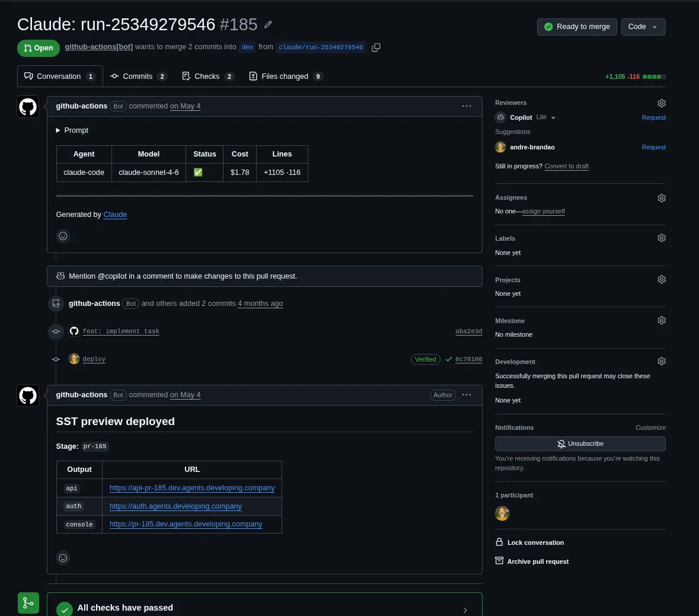This screenshot has width=699, height=616.
Task: Click dev base branch label
Action: [x=247, y=47]
